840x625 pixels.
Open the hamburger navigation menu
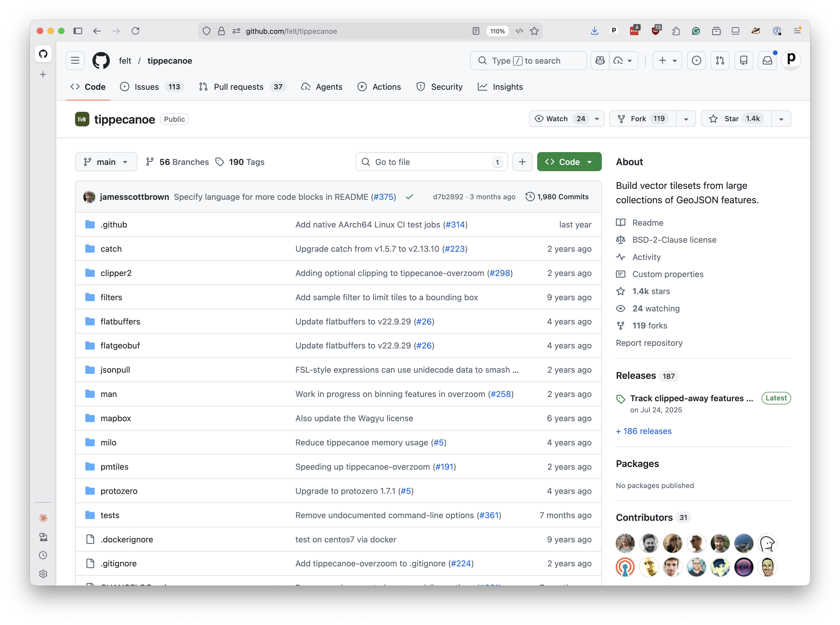pos(75,60)
